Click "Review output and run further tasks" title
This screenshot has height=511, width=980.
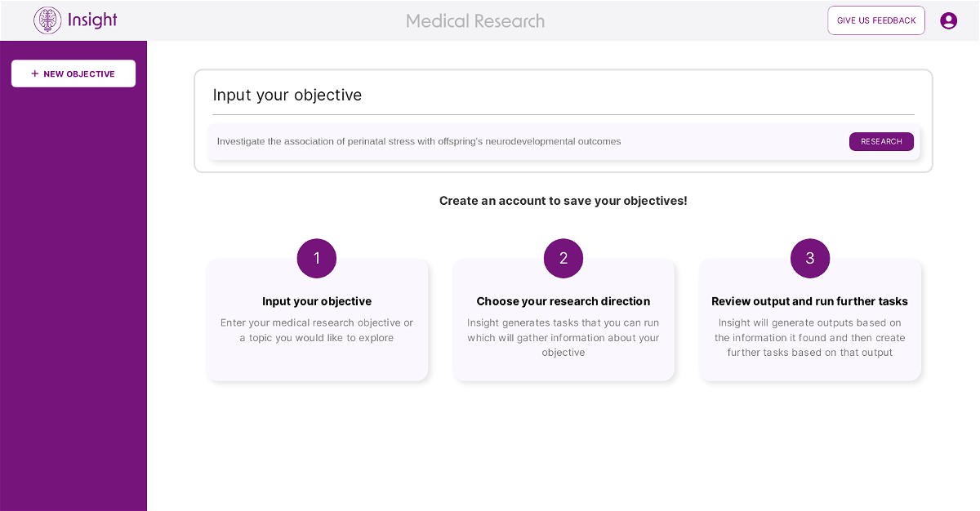tap(809, 301)
